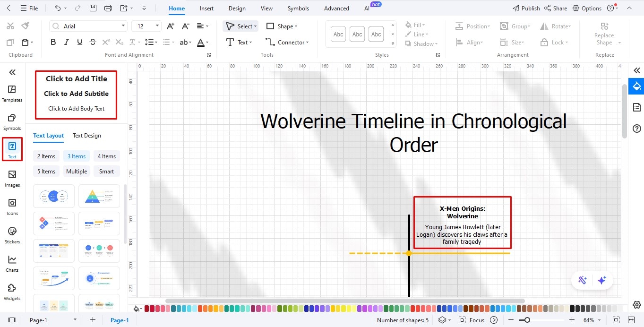Select the 3 Items layout filter
This screenshot has width=644, height=327.
pos(77,156)
